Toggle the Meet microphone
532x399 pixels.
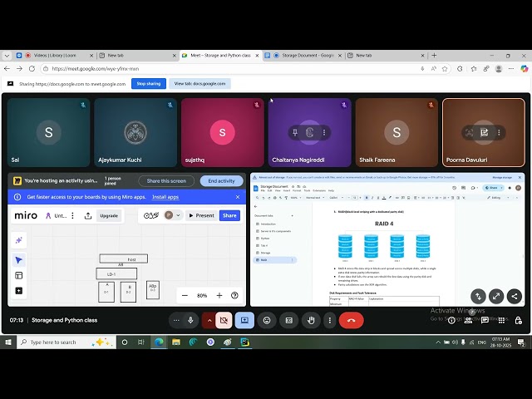coord(190,320)
